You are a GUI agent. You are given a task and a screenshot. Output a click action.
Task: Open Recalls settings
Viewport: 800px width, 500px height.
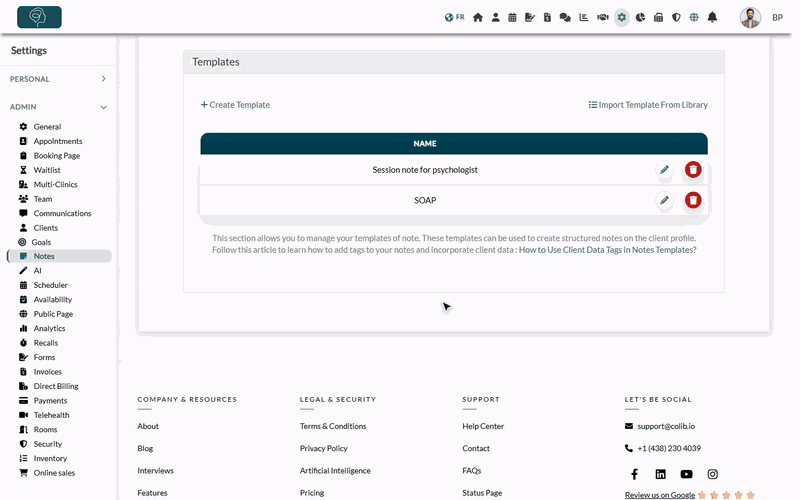(45, 343)
